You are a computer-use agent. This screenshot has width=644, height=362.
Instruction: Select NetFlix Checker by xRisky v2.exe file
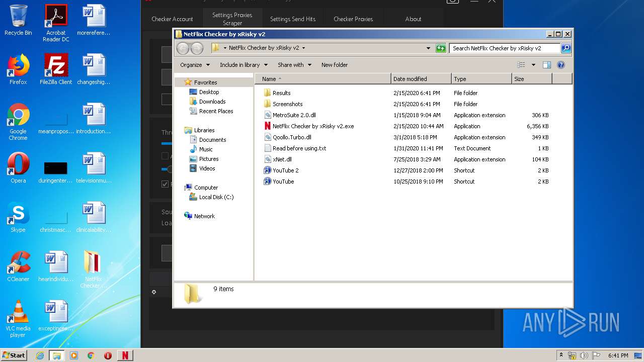coord(309,126)
